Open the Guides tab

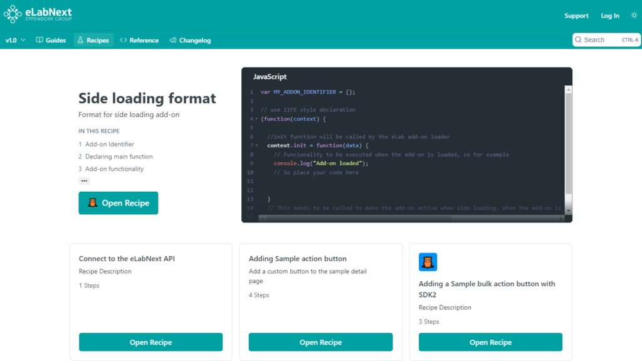[x=51, y=40]
